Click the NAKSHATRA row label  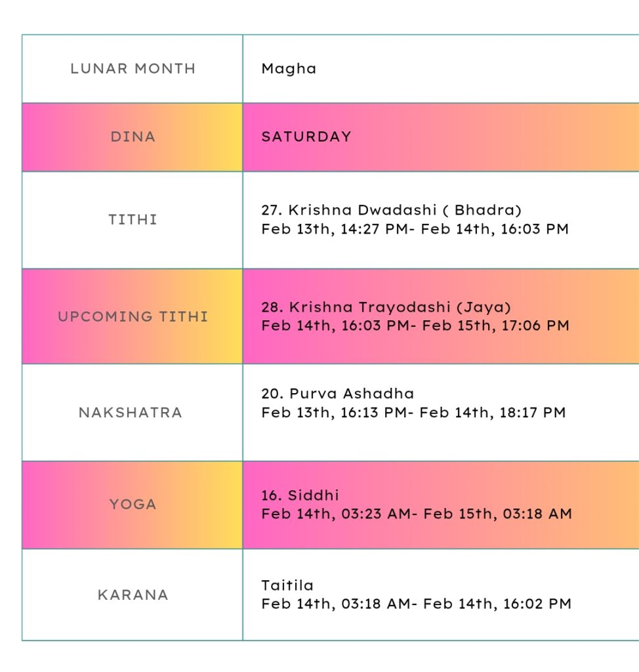point(130,412)
